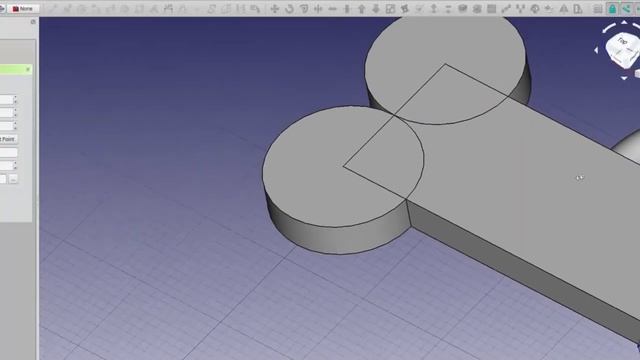
Task: Toggle the green snap mode icon beside the lock
Action: tap(626, 9)
